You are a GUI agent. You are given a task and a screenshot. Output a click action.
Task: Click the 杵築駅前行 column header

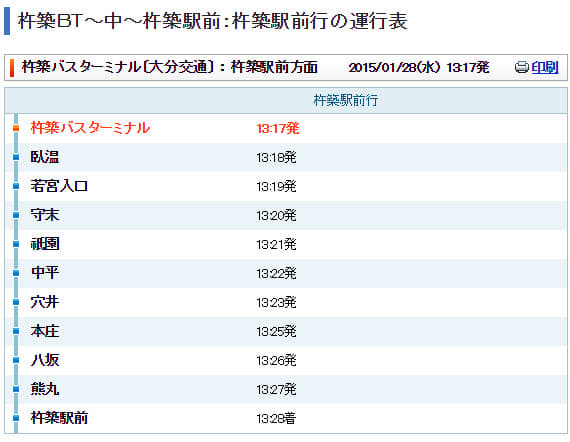tap(346, 100)
